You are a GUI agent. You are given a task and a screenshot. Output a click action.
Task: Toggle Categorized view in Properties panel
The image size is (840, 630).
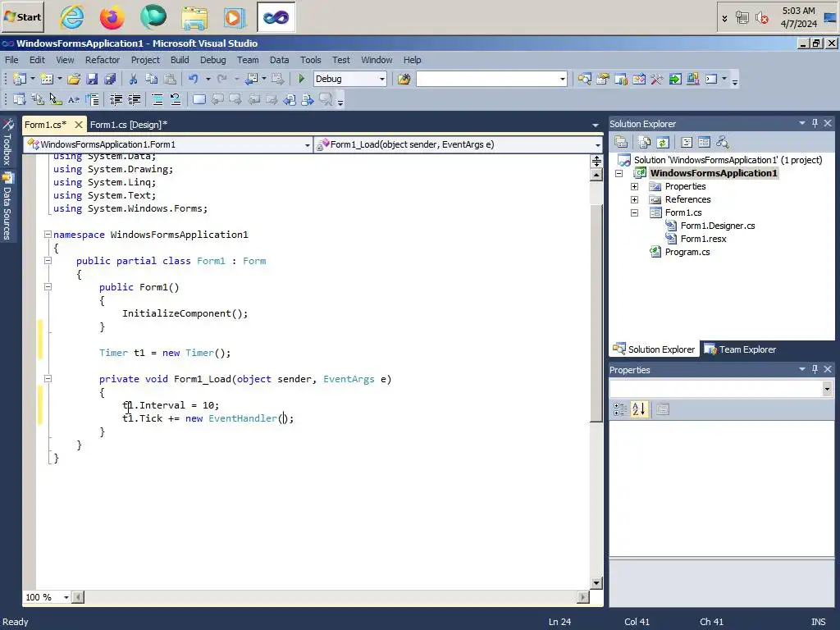[620, 410]
